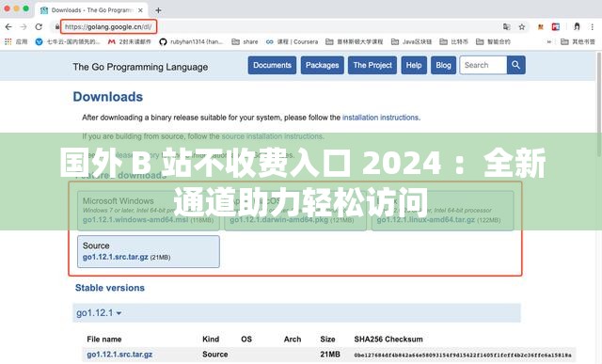Download go1.12.1.linux-amd64.tar.gz
The image size is (602, 364).
tap(426, 220)
